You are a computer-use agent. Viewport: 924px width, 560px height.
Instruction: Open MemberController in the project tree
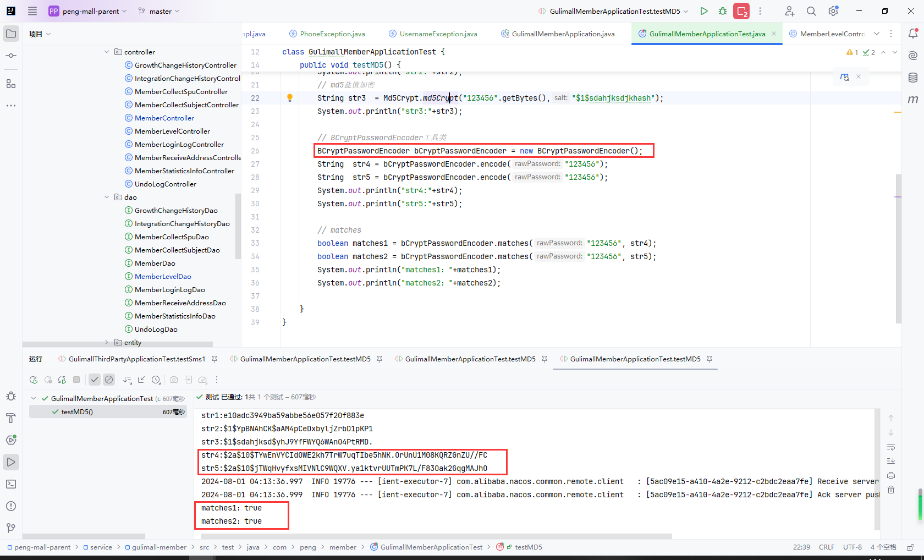(x=164, y=118)
